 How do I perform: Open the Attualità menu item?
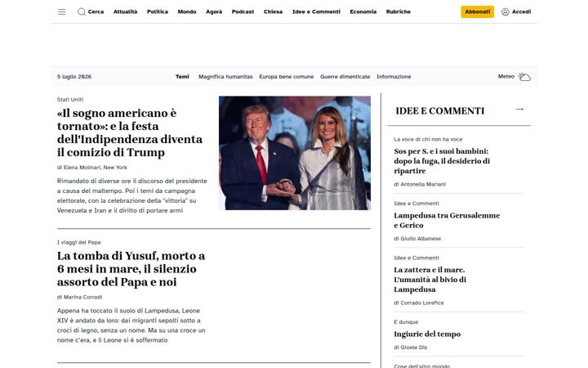125,12
